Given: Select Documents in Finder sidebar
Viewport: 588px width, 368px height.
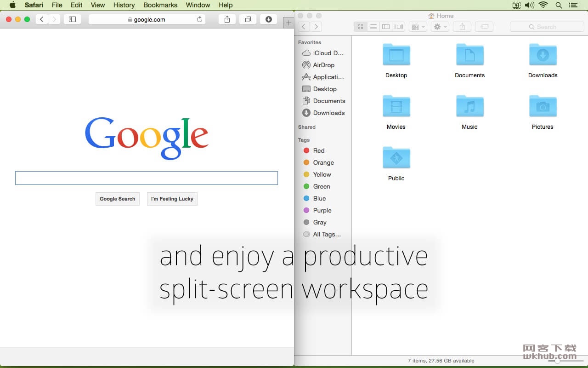Looking at the screenshot, I should tap(323, 101).
